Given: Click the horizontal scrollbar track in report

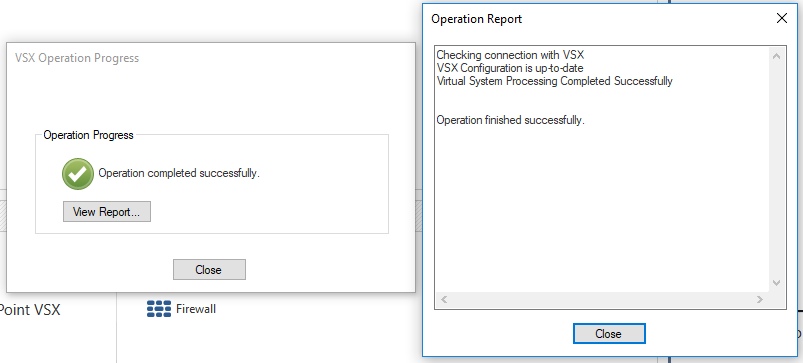Looking at the screenshot, I should click(x=602, y=300).
